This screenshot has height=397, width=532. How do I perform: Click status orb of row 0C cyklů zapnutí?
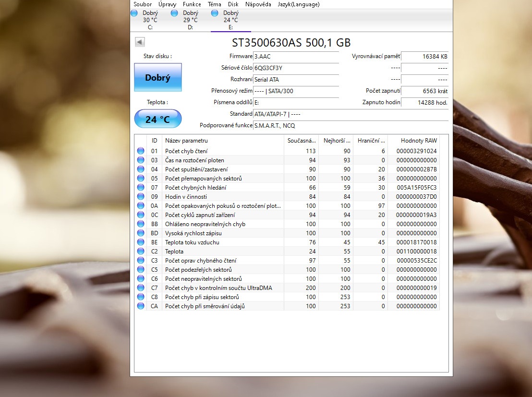click(x=141, y=215)
